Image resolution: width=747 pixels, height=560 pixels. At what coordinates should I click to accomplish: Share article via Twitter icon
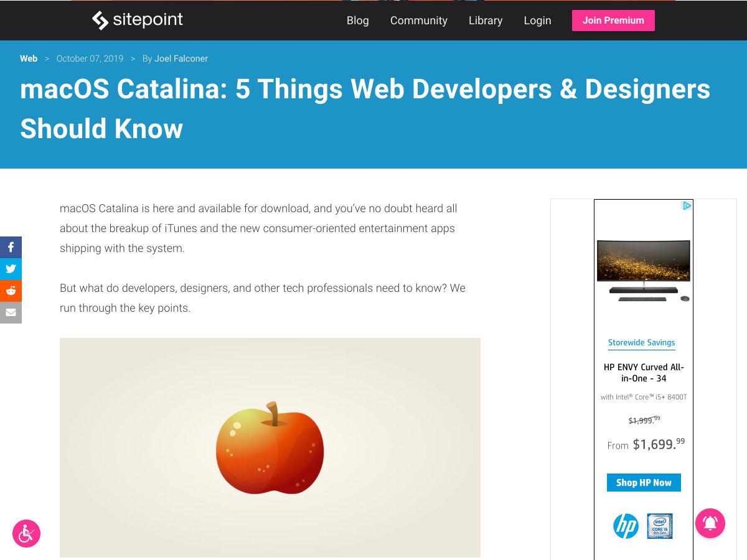tap(11, 269)
